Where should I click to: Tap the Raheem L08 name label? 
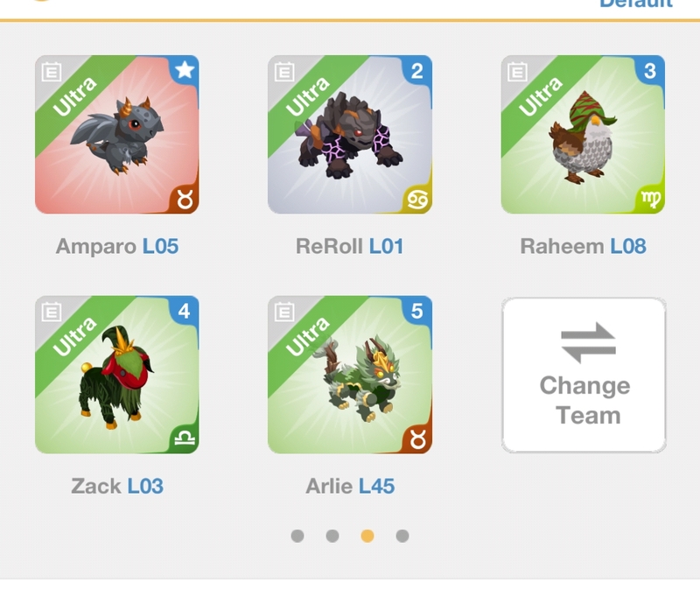[x=583, y=246]
